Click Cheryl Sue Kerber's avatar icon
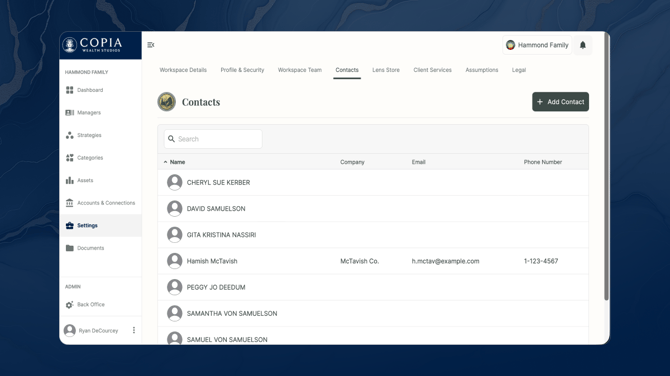This screenshot has width=670, height=376. click(174, 182)
